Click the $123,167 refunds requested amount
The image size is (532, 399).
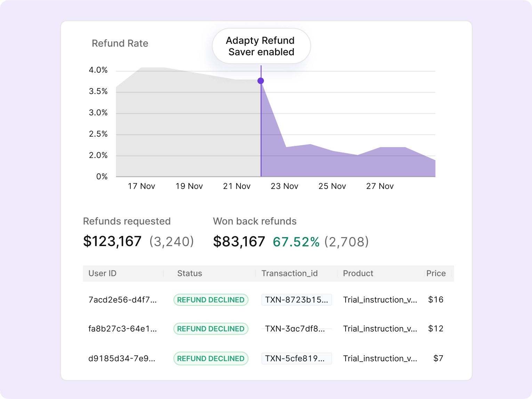[112, 242]
